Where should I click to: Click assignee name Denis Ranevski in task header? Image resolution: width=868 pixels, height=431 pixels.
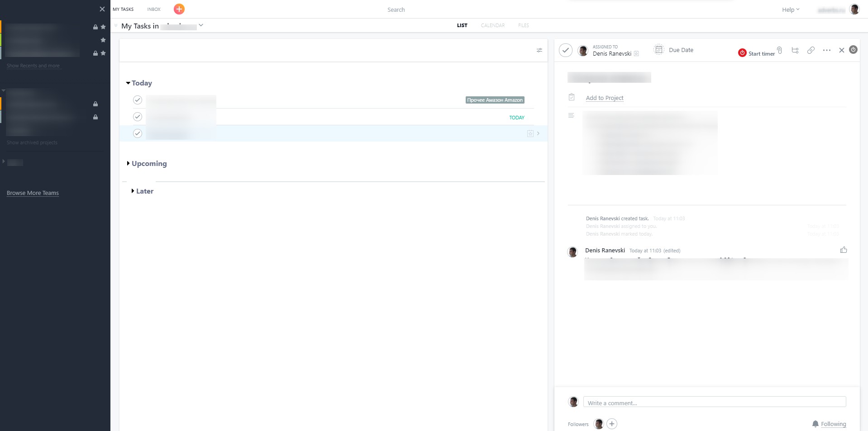click(612, 53)
